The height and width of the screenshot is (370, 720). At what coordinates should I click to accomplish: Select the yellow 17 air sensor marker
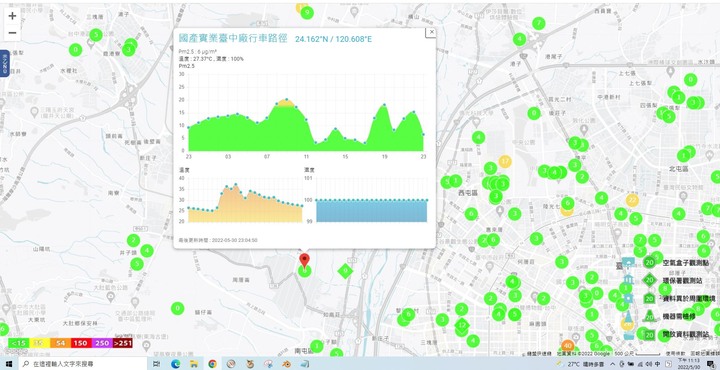[505, 161]
